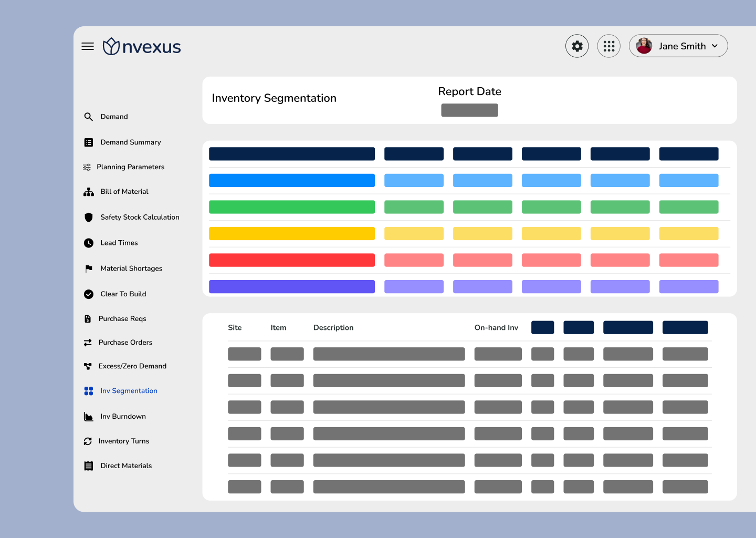Screen dimensions: 756x538
Task: Click the Inventory Turns refresh icon
Action: 88,441
